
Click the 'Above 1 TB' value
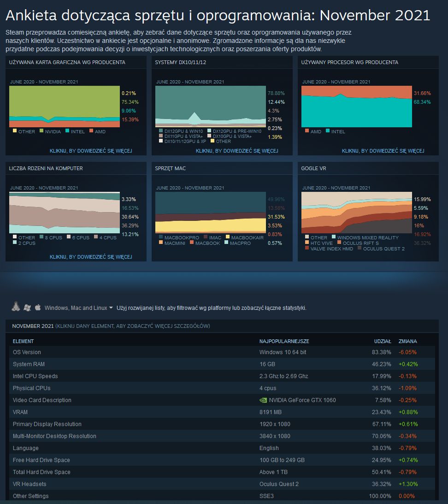(x=273, y=472)
